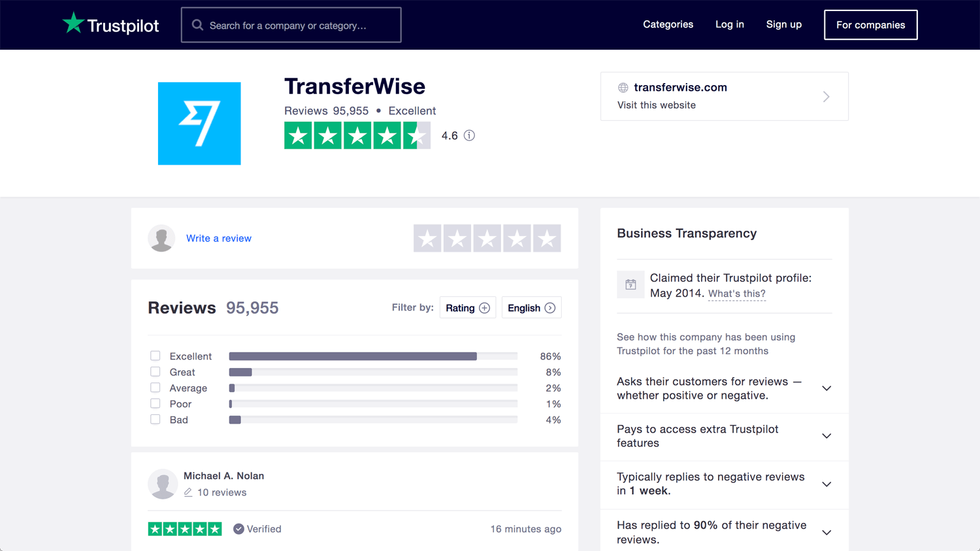Rate two stars in the review widget
This screenshot has height=551, width=980.
457,239
